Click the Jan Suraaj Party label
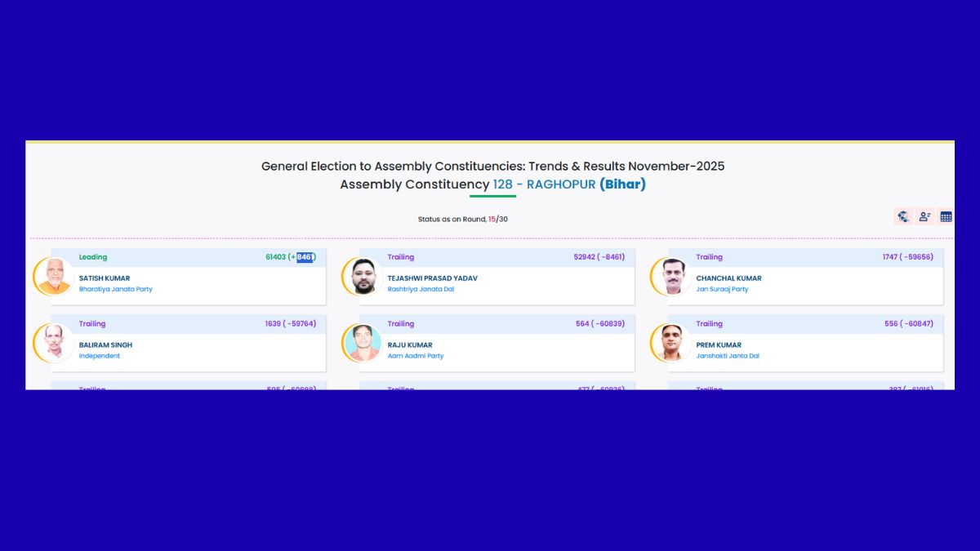980x551 pixels. point(722,289)
